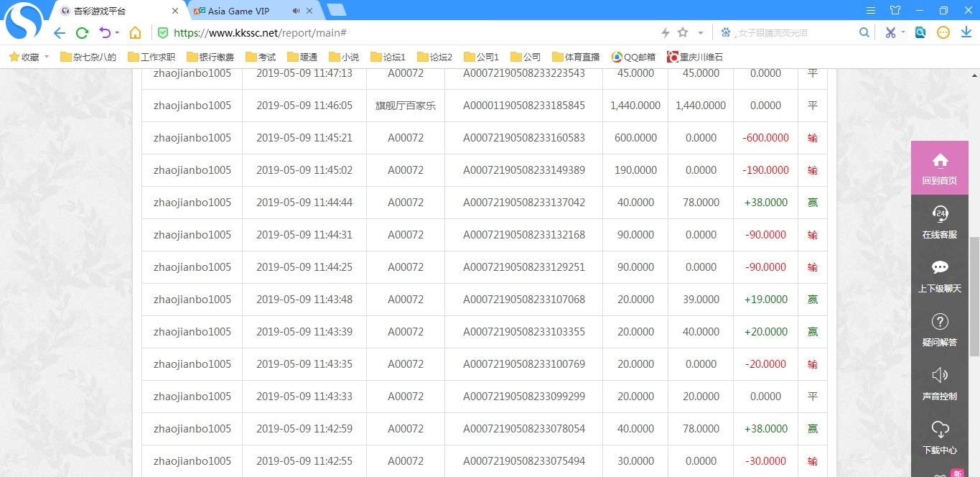Open the browser hamburger menu icon
This screenshot has width=980, height=477.
point(871,11)
